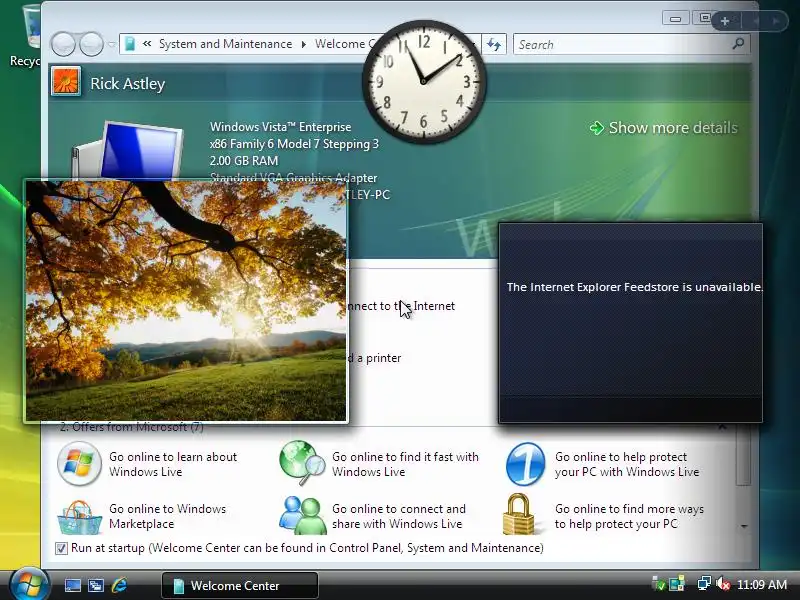Click the blue OneCare protect icon
800x600 pixels.
point(525,464)
